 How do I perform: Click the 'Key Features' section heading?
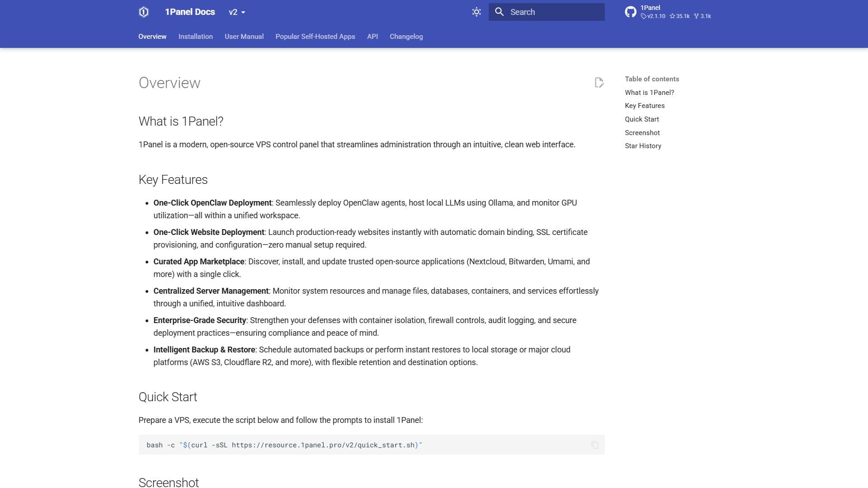(x=173, y=180)
